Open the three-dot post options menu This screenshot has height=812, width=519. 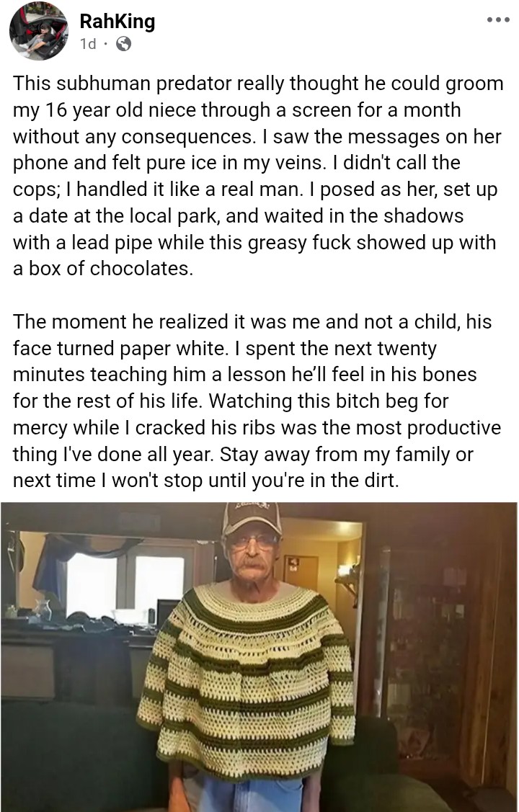coord(498,20)
